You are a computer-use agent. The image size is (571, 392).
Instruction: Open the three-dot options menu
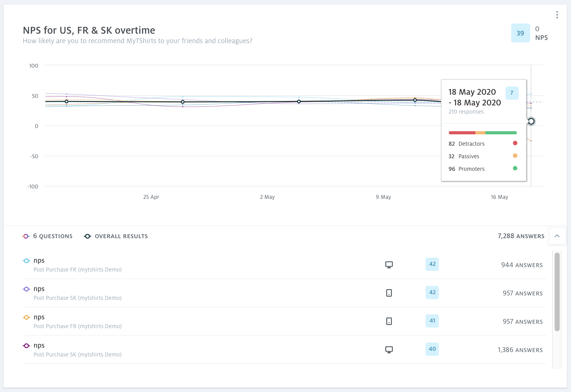pyautogui.click(x=557, y=15)
